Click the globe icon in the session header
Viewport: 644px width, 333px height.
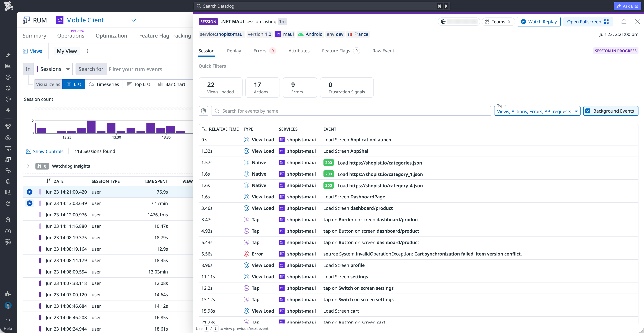(443, 22)
